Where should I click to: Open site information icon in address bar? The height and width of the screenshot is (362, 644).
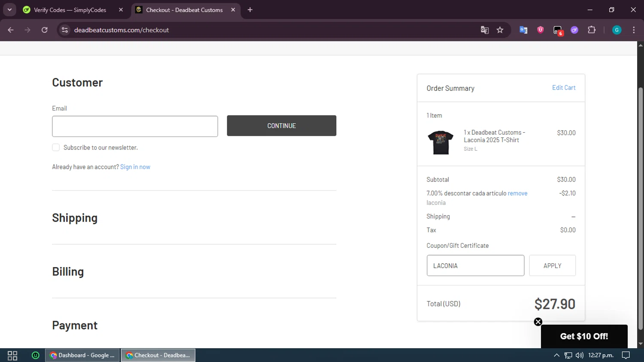coord(65,30)
